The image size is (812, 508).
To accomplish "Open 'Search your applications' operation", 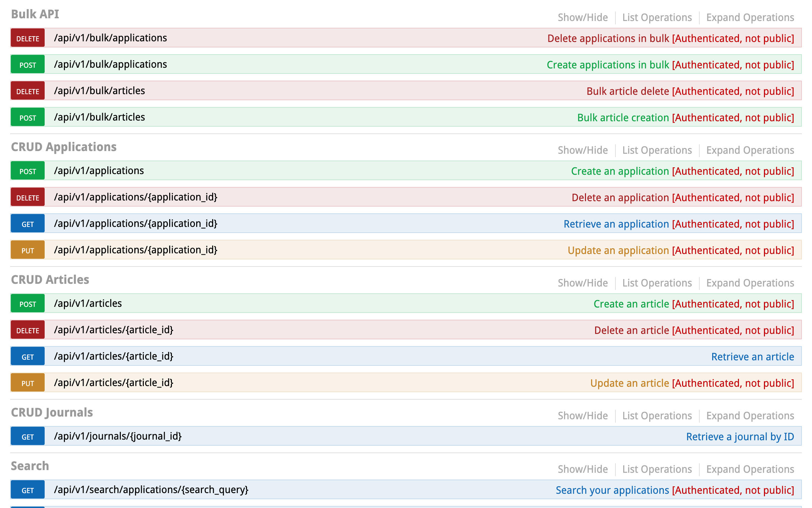I will click(612, 490).
